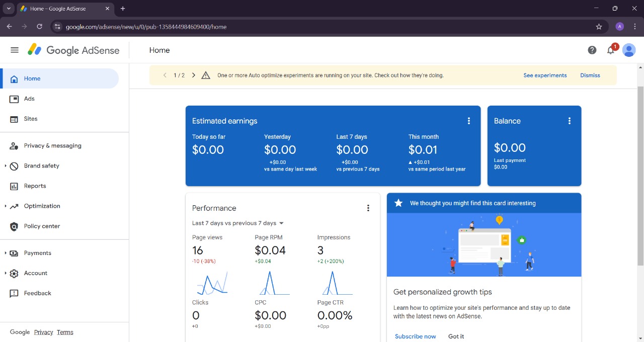The width and height of the screenshot is (644, 342).
Task: Reload the page
Action: [40, 27]
